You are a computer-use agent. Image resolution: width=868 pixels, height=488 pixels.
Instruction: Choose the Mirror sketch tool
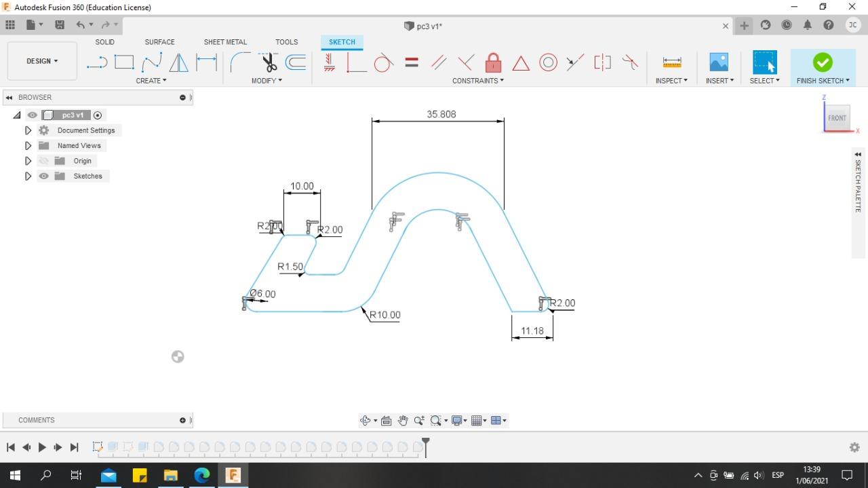pos(178,62)
